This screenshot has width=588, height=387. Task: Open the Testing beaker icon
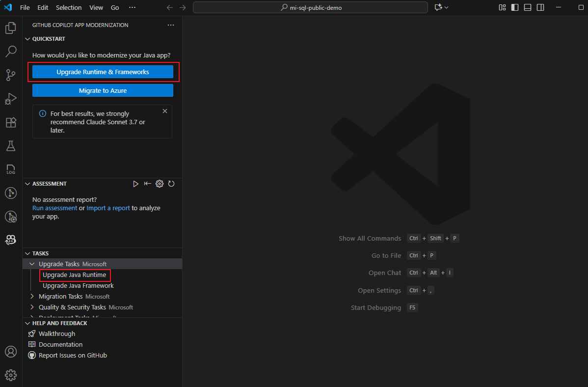[11, 146]
